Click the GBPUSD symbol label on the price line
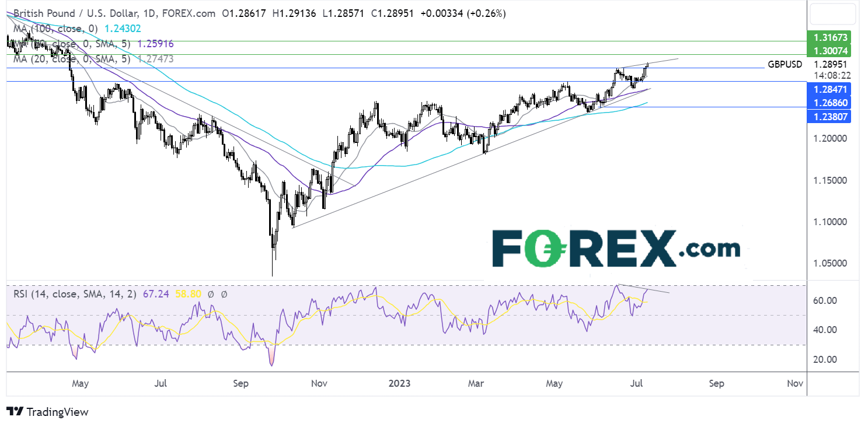The image size is (868, 427). (x=785, y=64)
